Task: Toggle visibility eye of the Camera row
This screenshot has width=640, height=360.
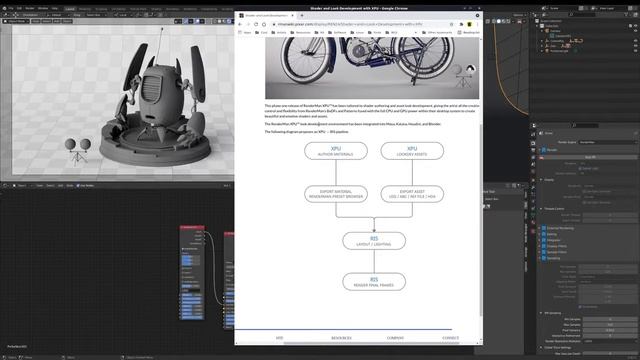Action: pos(636,31)
